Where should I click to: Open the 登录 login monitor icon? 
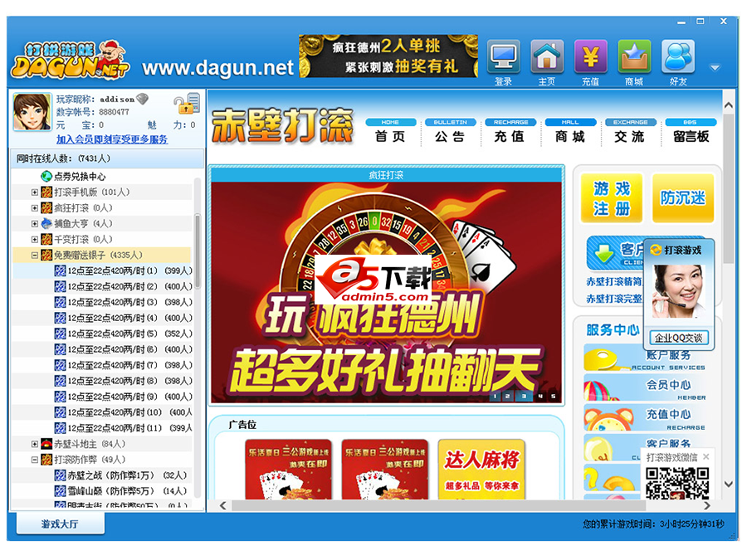point(503,56)
